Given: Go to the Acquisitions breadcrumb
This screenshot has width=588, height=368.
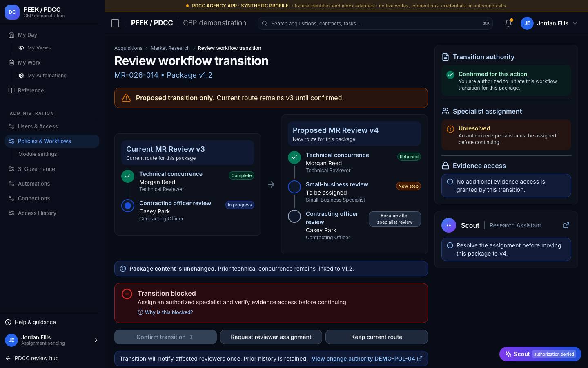Looking at the screenshot, I should coord(128,48).
